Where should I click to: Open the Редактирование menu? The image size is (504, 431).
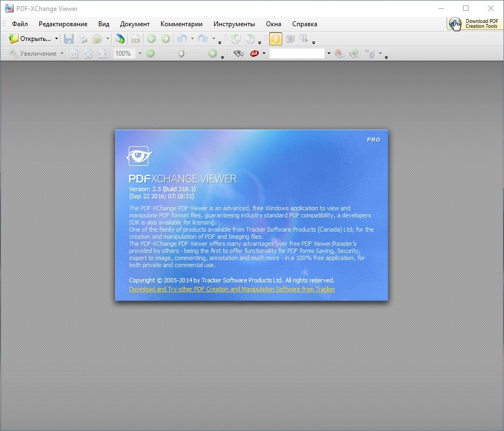[63, 24]
